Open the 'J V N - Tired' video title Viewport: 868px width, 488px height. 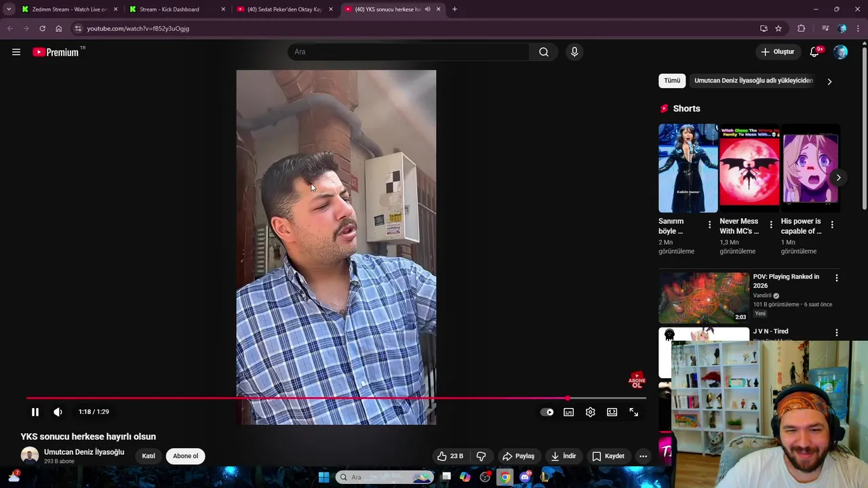771,331
